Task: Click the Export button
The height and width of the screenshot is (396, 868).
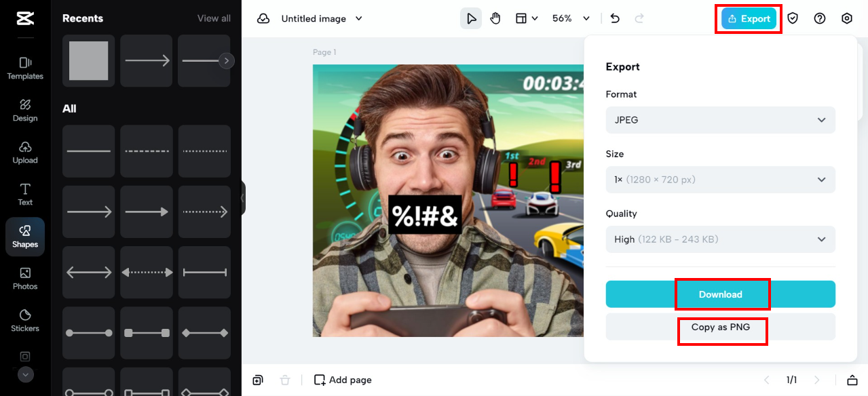Action: coord(749,18)
